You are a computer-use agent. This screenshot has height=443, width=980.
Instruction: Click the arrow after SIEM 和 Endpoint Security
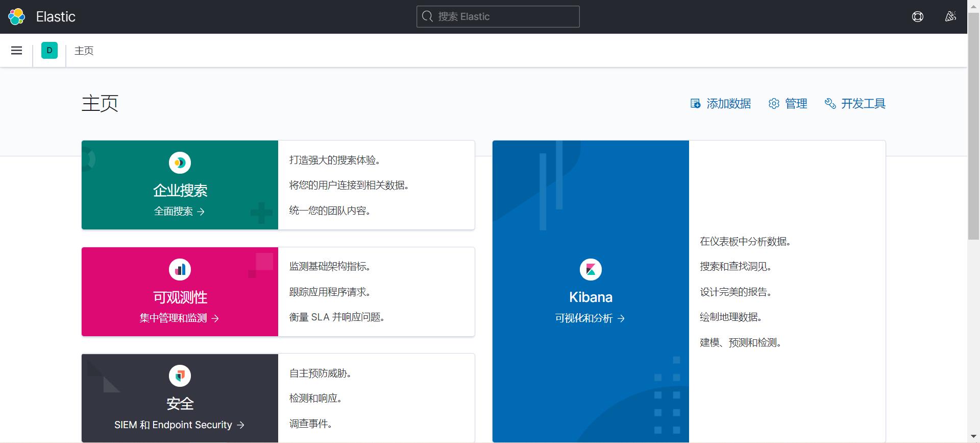click(x=241, y=425)
